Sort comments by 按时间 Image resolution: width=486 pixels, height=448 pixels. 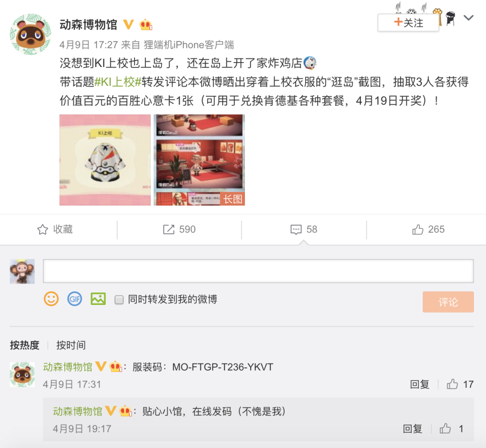tap(71, 345)
